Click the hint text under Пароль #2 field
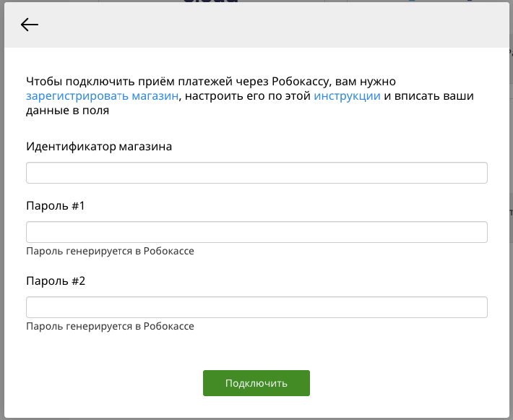This screenshot has width=513, height=420. pos(110,326)
